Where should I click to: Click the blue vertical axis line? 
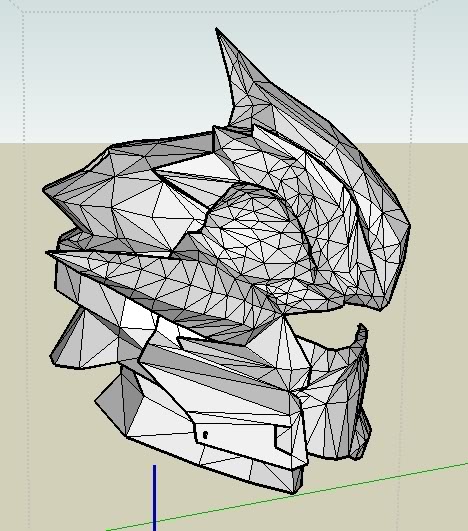pyautogui.click(x=154, y=498)
